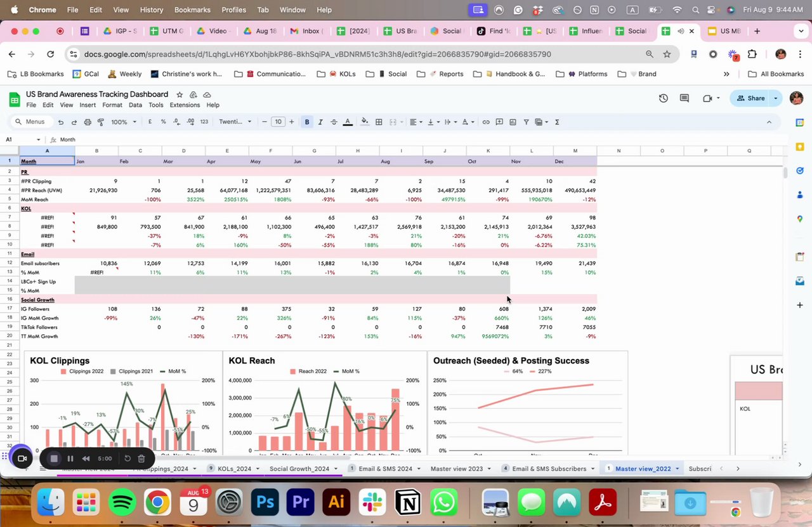
Task: Open Notion from the Dock
Action: pos(408,503)
